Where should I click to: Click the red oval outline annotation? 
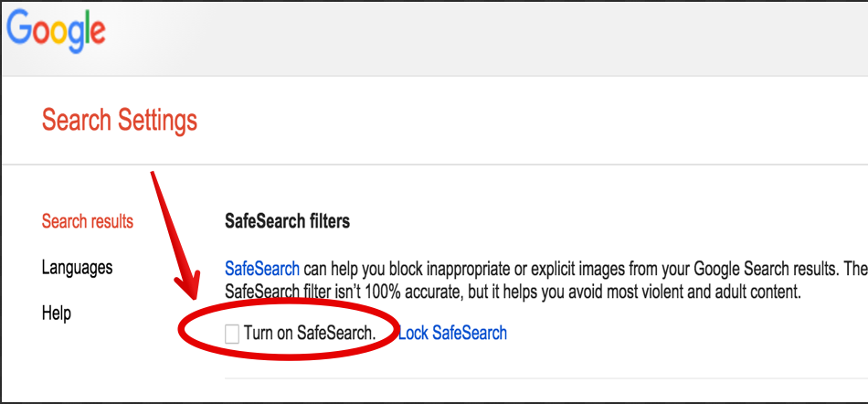point(288,329)
